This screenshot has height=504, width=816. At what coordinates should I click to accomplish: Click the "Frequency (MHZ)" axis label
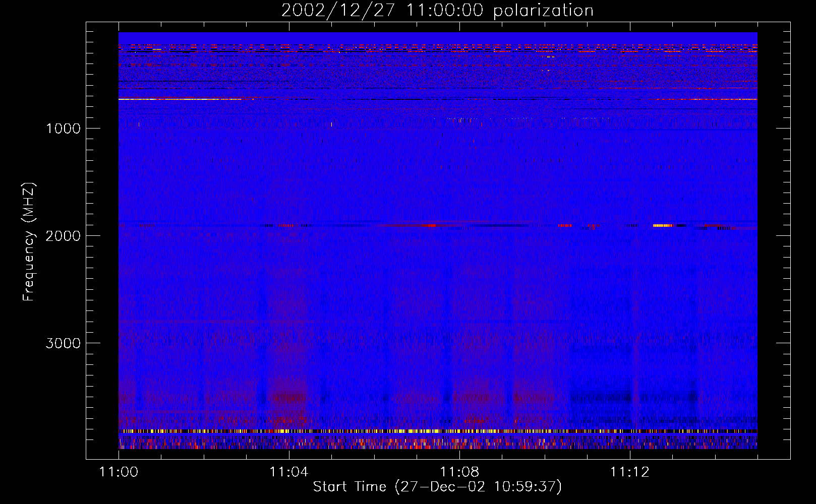[x=29, y=241]
